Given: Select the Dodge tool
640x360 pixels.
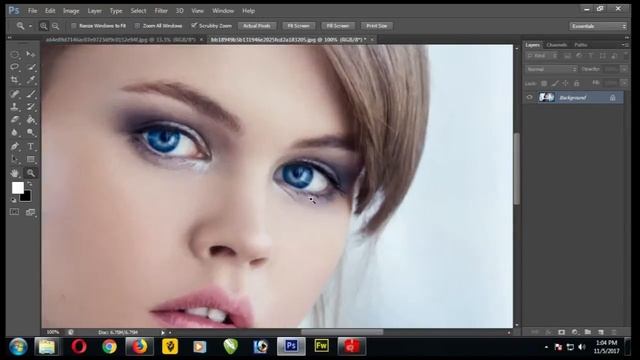Looking at the screenshot, I should (31, 133).
